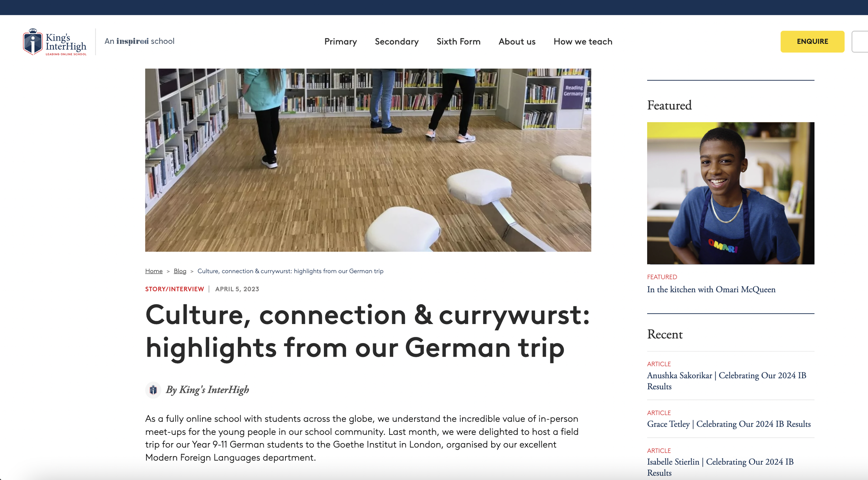
Task: Expand the How we teach menu
Action: tap(583, 42)
